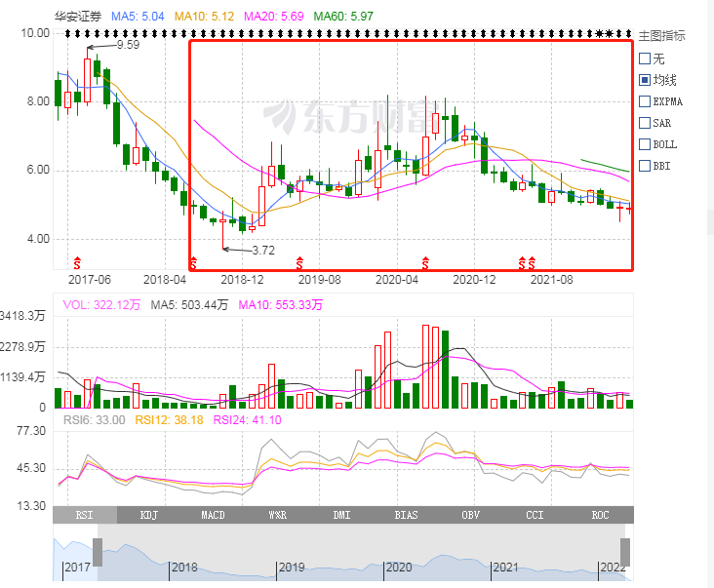Click the S marker near 2019-08
This screenshot has width=714, height=588.
tap(299, 262)
